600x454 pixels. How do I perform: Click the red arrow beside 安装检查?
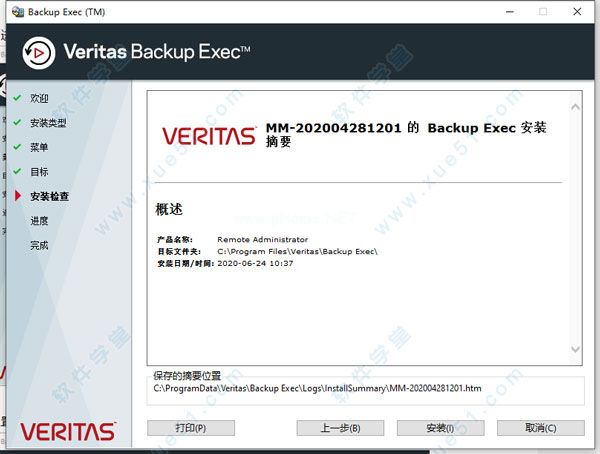click(x=18, y=196)
